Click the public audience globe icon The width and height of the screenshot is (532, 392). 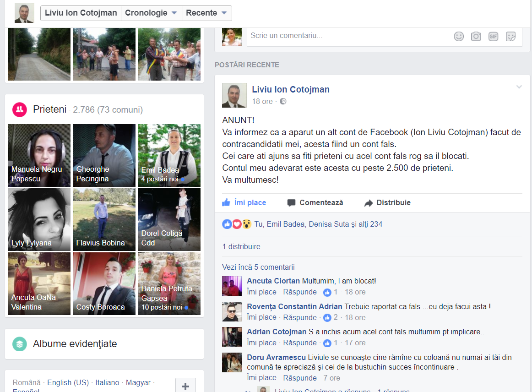[x=283, y=101]
